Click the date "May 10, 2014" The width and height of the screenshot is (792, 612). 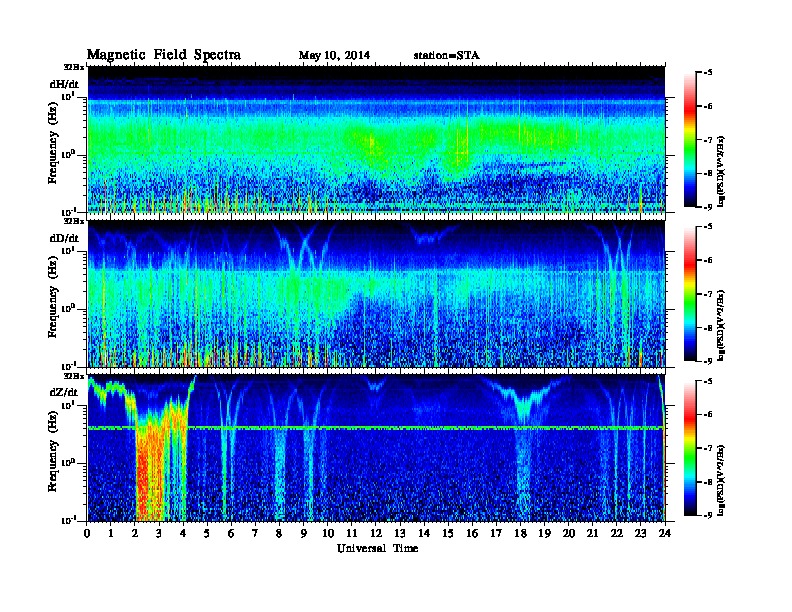pyautogui.click(x=334, y=56)
